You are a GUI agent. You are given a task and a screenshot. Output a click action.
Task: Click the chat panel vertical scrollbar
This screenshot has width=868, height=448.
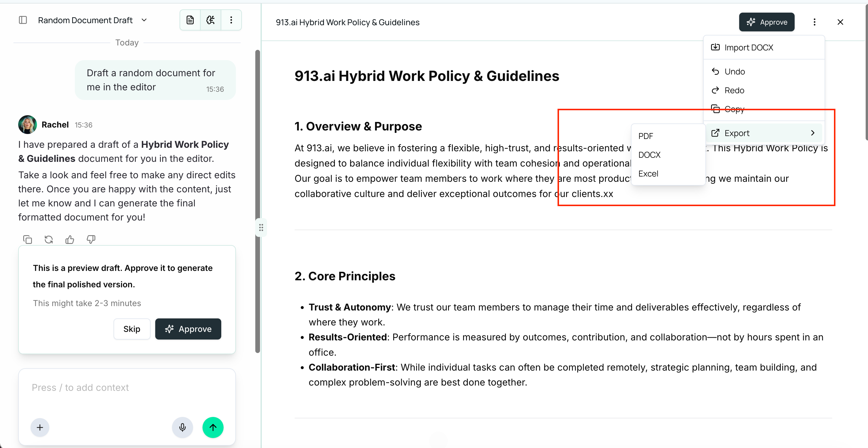coord(257,201)
